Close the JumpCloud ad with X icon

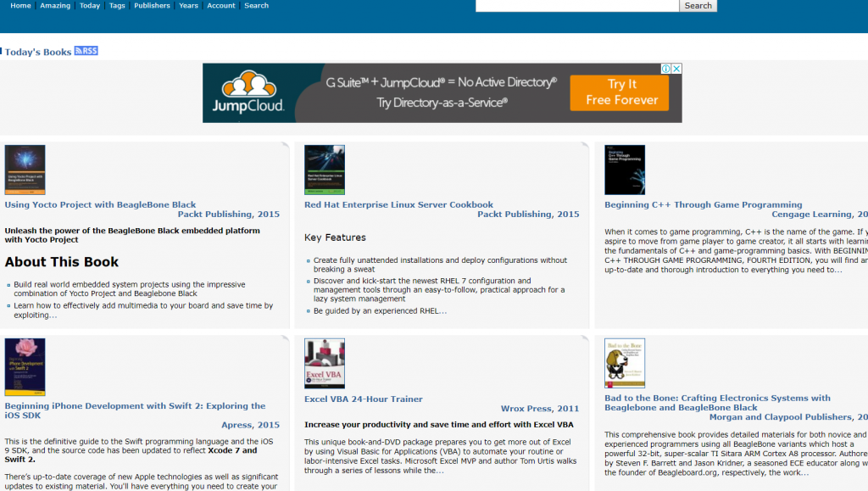[676, 69]
